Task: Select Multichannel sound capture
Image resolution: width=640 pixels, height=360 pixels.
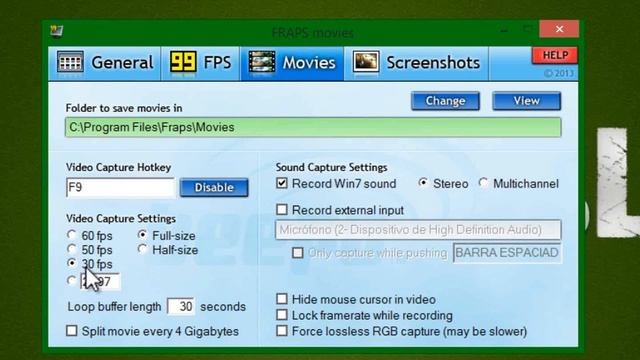Action: (x=483, y=183)
